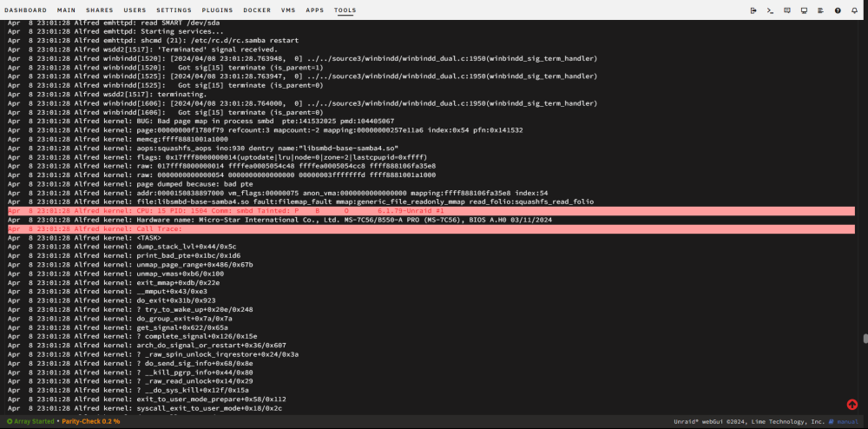The image size is (868, 429).
Task: Click the 'exit_to_user_mode_prepare' log line
Action: pyautogui.click(x=147, y=399)
